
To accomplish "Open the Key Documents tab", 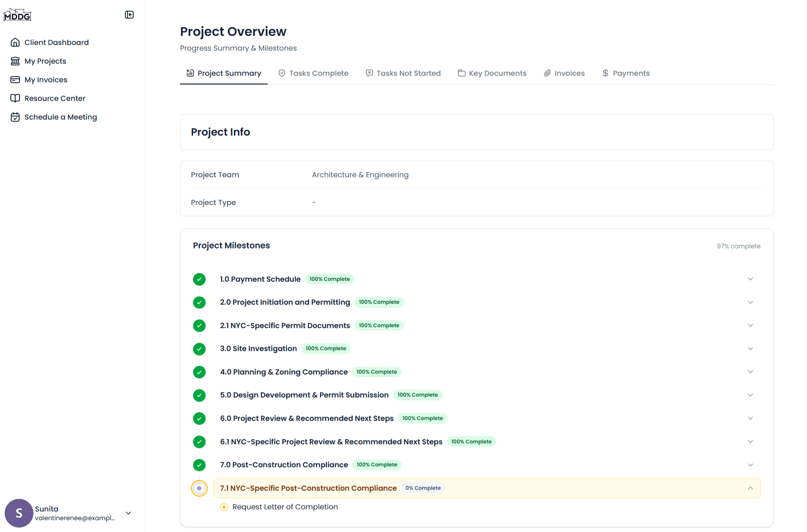I will 492,73.
